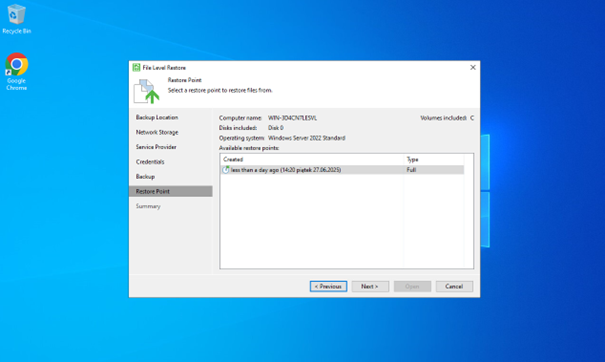Sort restore points by the Type column header
Screen dimensions: 605x362
point(434,159)
